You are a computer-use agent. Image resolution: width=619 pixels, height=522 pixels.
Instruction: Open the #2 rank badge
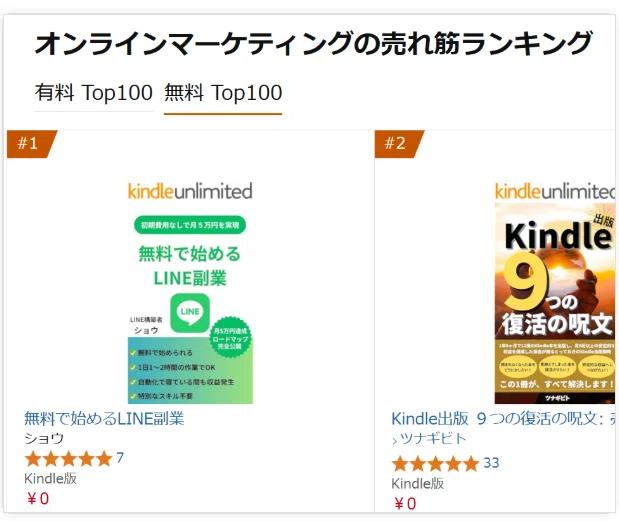pyautogui.click(x=399, y=144)
